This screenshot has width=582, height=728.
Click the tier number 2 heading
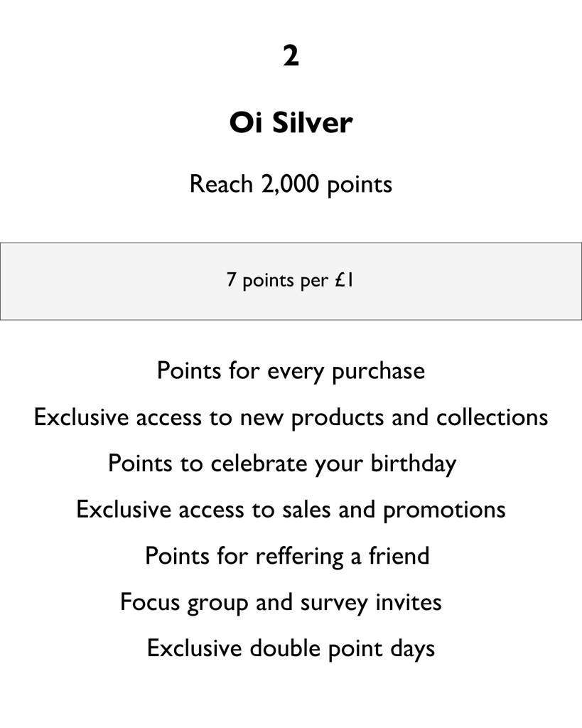coord(291,56)
